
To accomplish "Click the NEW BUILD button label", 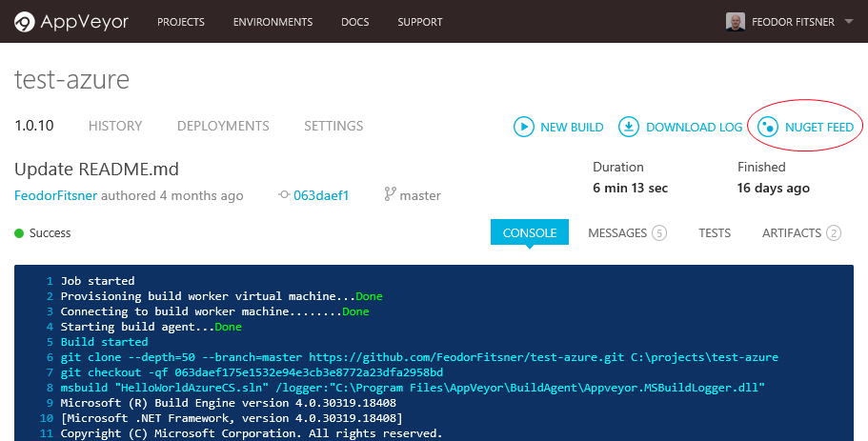I will point(572,128).
